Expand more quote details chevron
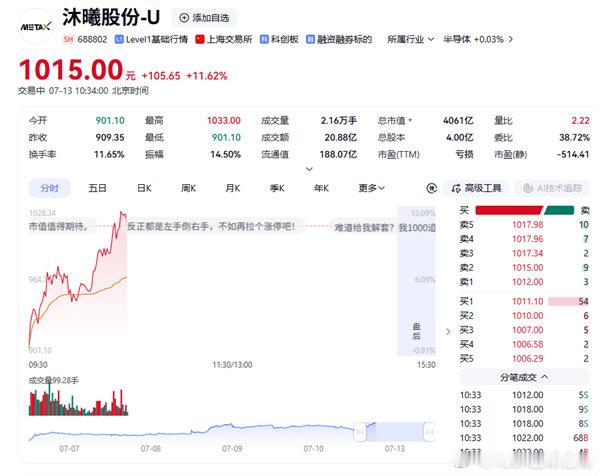Screen dimensions: 600x476 coord(309,169)
